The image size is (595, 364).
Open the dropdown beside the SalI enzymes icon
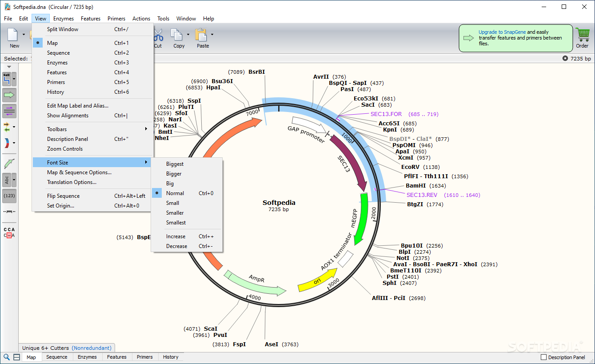click(14, 79)
